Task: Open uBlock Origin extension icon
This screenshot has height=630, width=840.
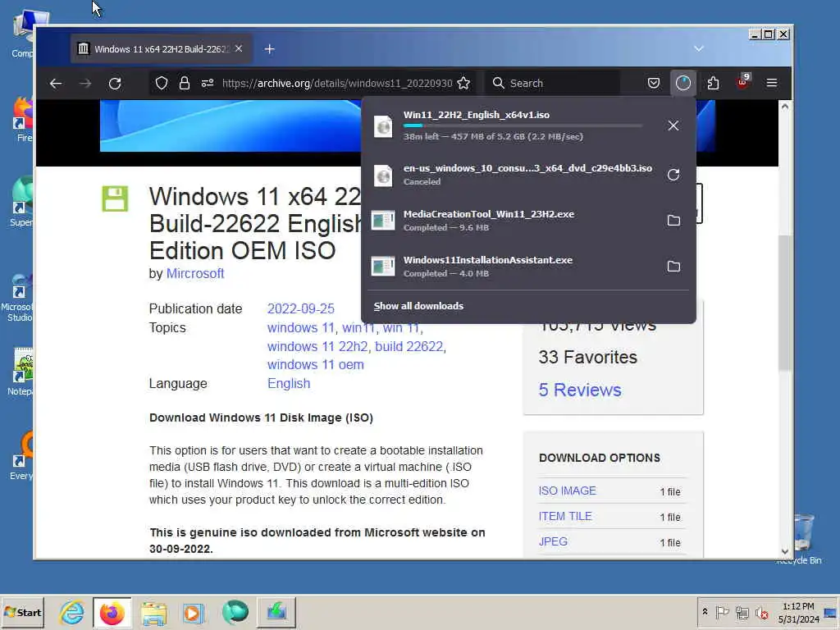Action: tap(742, 83)
